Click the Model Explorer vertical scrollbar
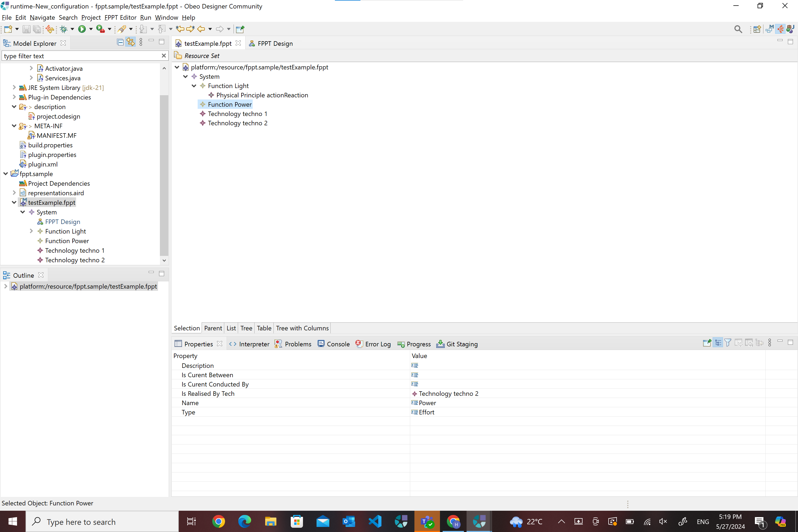This screenshot has height=532, width=798. [164, 175]
